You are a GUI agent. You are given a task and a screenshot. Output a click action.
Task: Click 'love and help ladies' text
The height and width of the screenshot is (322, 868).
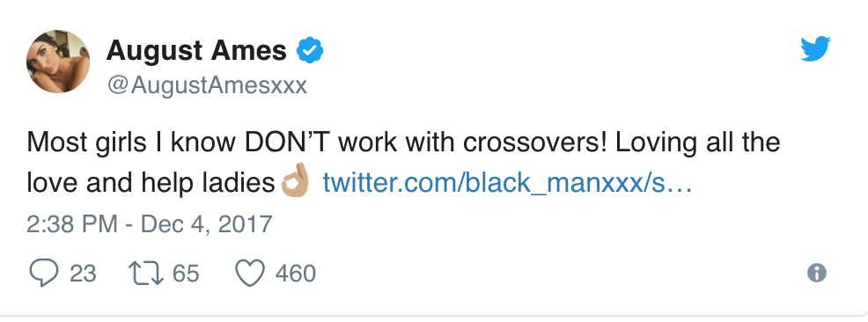151,183
